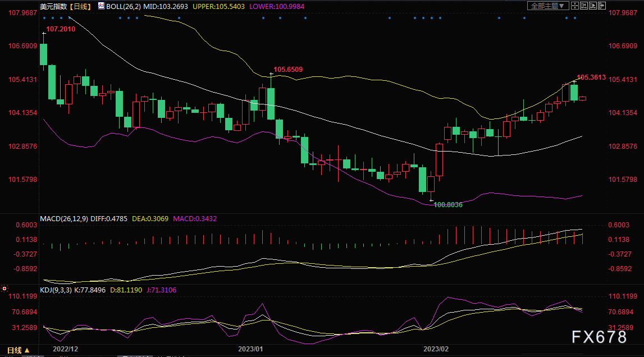This screenshot has width=644, height=357.
Task: Click the 2023/01 date on time axis
Action: (251, 349)
